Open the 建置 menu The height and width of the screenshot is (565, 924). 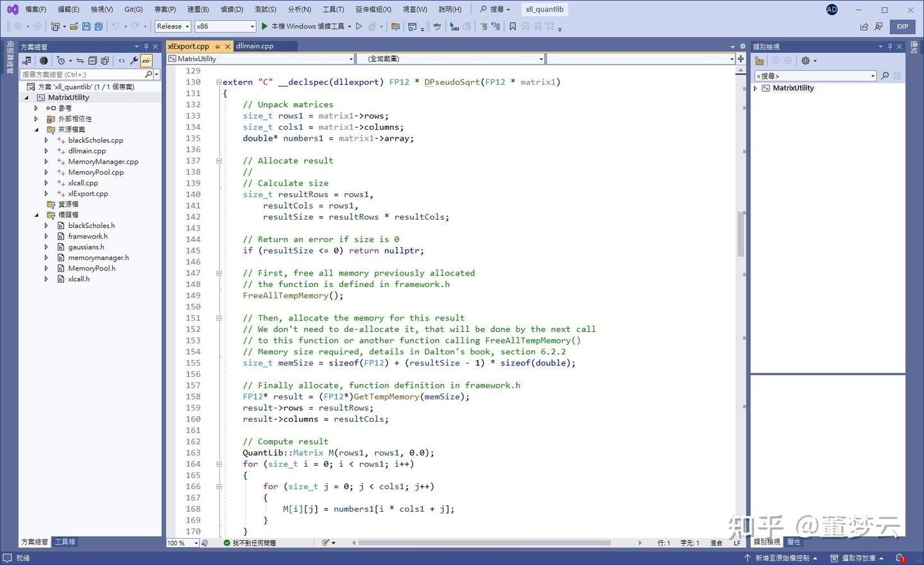pos(197,9)
